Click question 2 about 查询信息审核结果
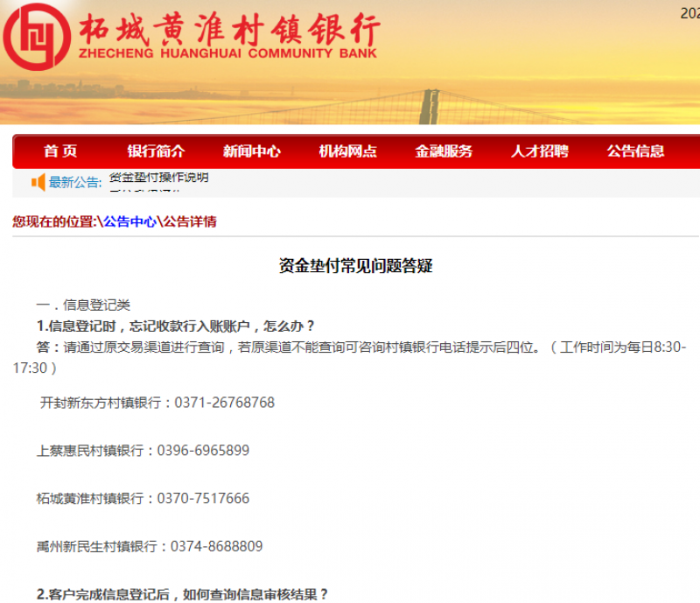Screen dimensions: 700x603 tap(182, 594)
